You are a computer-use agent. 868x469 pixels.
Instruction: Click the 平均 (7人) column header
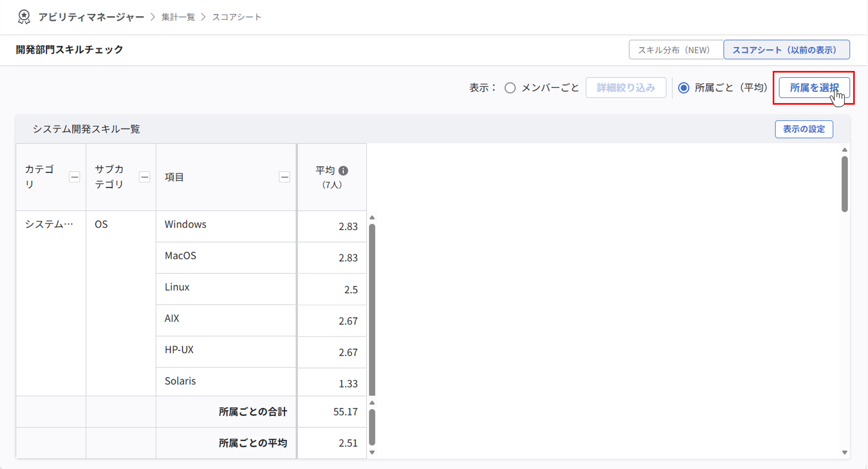(332, 177)
